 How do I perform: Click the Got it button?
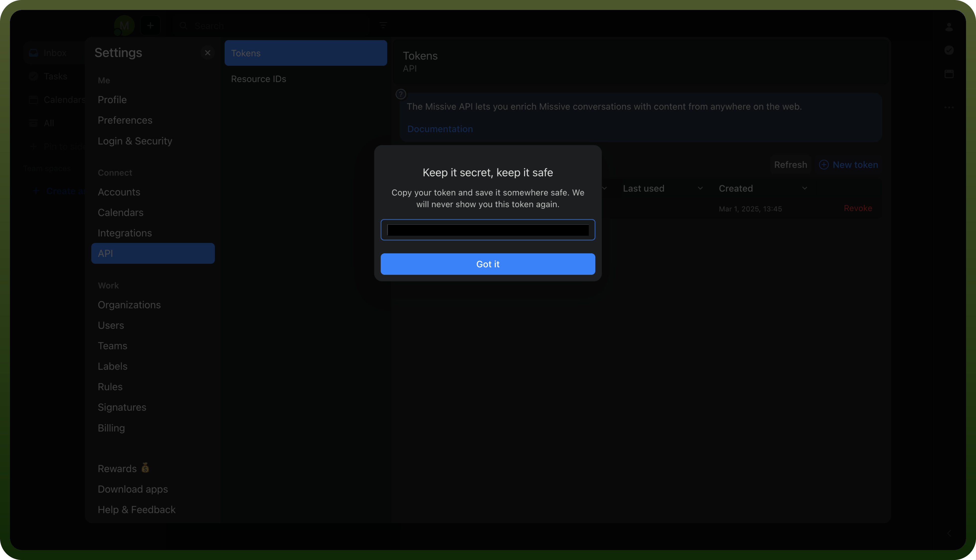(x=488, y=264)
